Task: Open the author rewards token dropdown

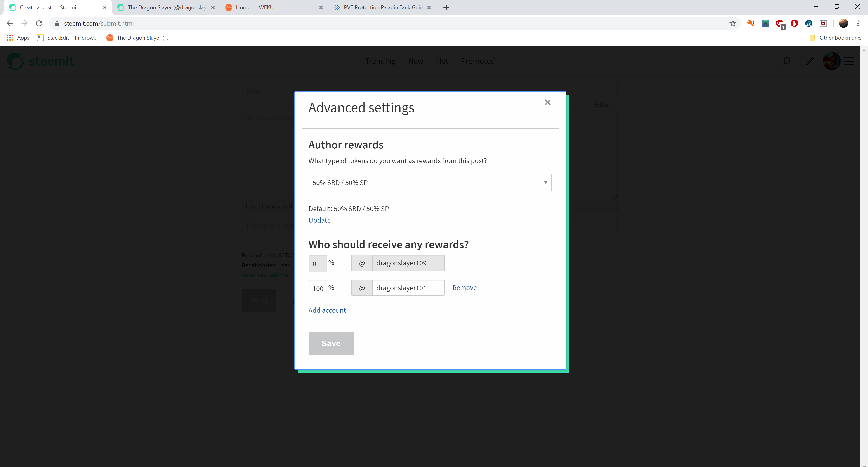Action: 430,182
